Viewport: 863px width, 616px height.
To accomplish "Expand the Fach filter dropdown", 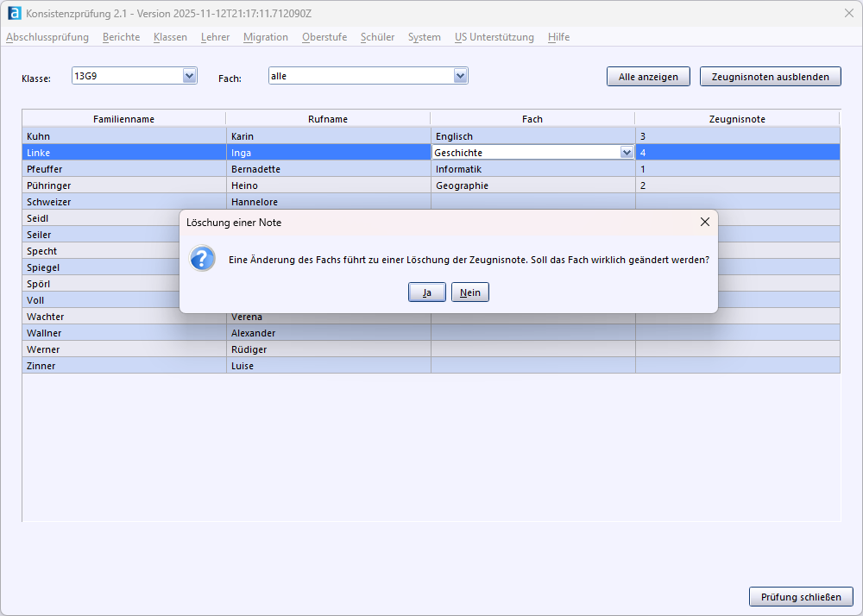I will (x=461, y=76).
